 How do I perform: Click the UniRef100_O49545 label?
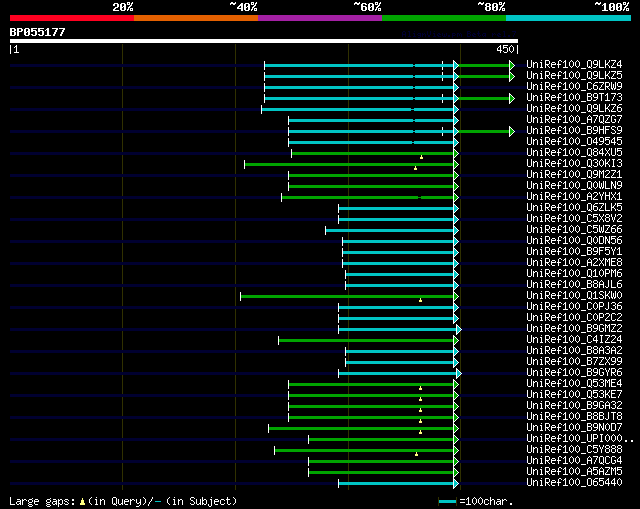pyautogui.click(x=574, y=142)
